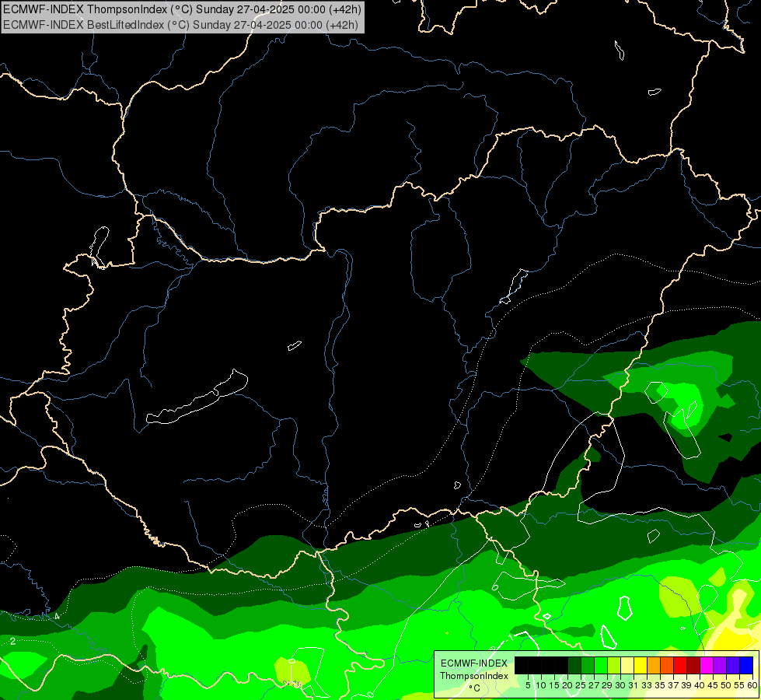Click the legend scale value 5
Image resolution: width=761 pixels, height=700 pixels.
tap(528, 685)
